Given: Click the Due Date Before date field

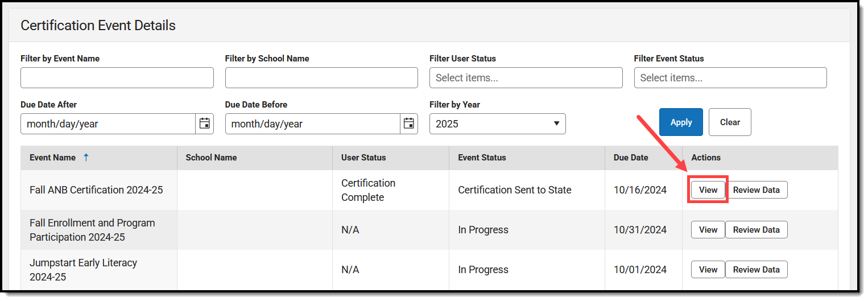Looking at the screenshot, I should click(313, 123).
